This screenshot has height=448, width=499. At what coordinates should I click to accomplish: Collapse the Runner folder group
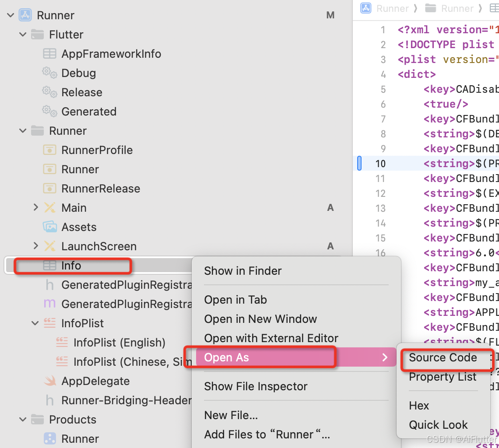coord(23,130)
